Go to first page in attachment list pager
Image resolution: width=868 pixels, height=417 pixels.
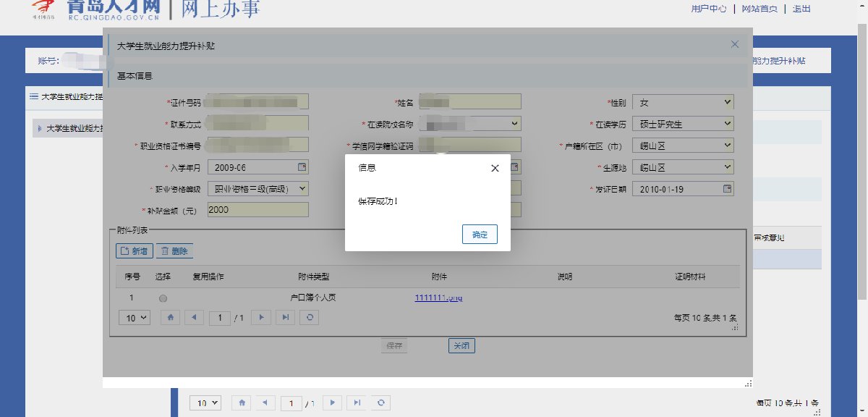tap(171, 317)
